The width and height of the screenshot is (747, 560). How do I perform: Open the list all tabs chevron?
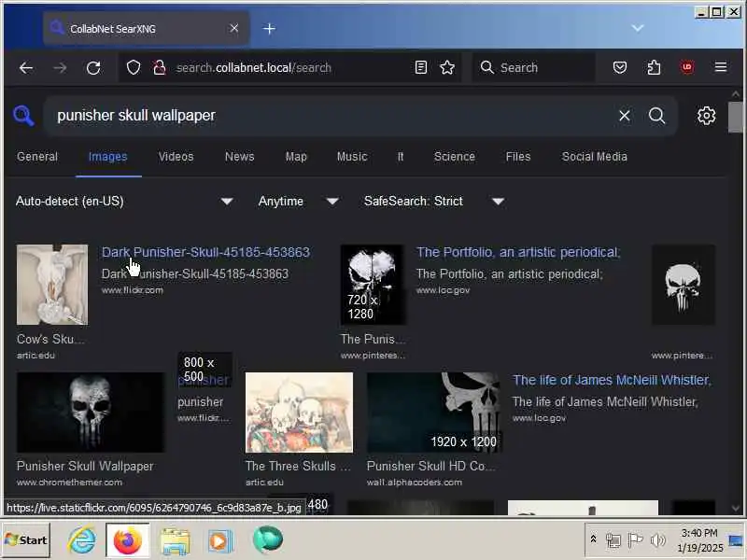638,29
